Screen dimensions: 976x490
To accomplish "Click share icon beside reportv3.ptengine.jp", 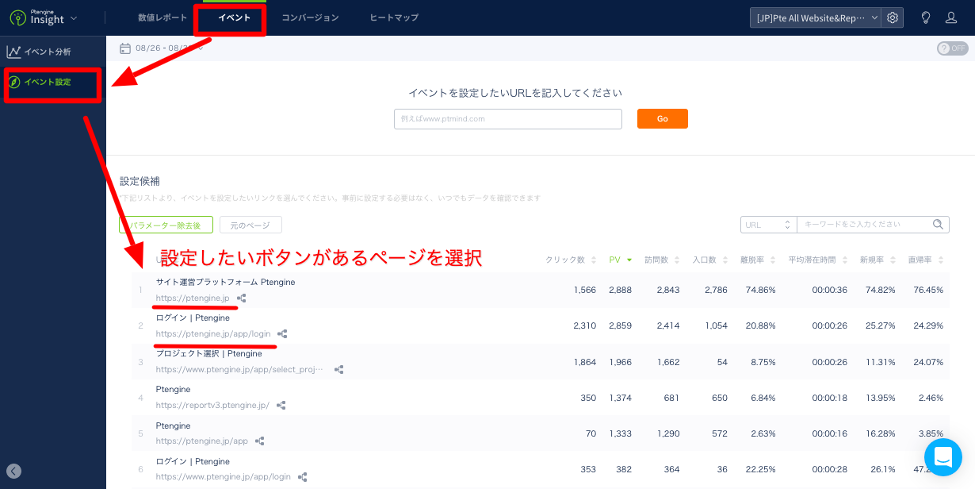I will coord(281,405).
